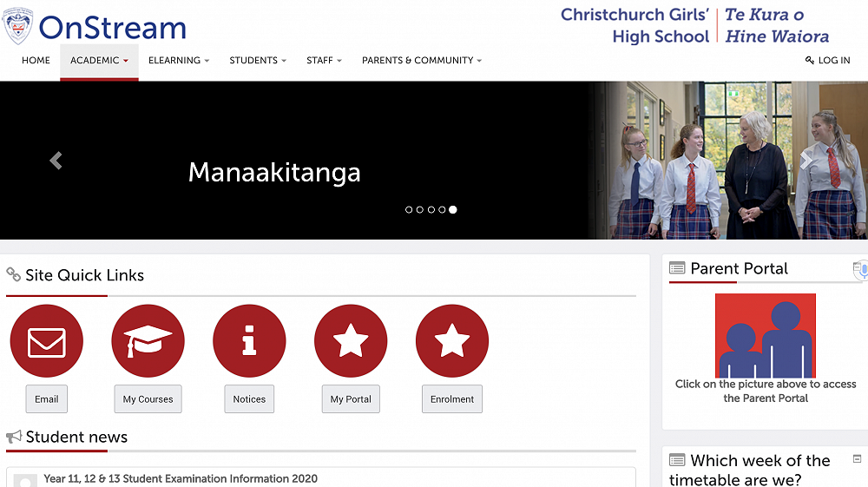The height and width of the screenshot is (487, 868).
Task: Go to the Home tab
Action: [36, 61]
